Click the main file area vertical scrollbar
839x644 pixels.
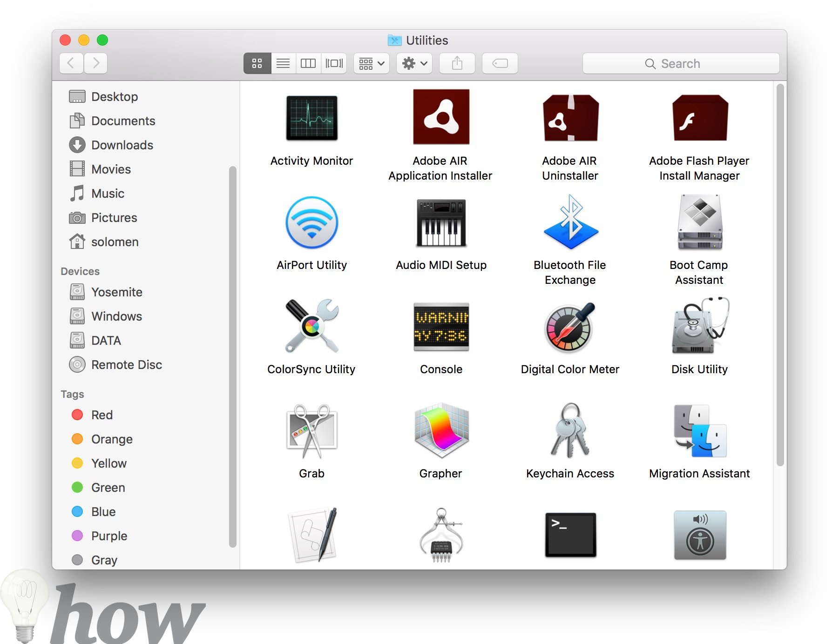point(780,275)
